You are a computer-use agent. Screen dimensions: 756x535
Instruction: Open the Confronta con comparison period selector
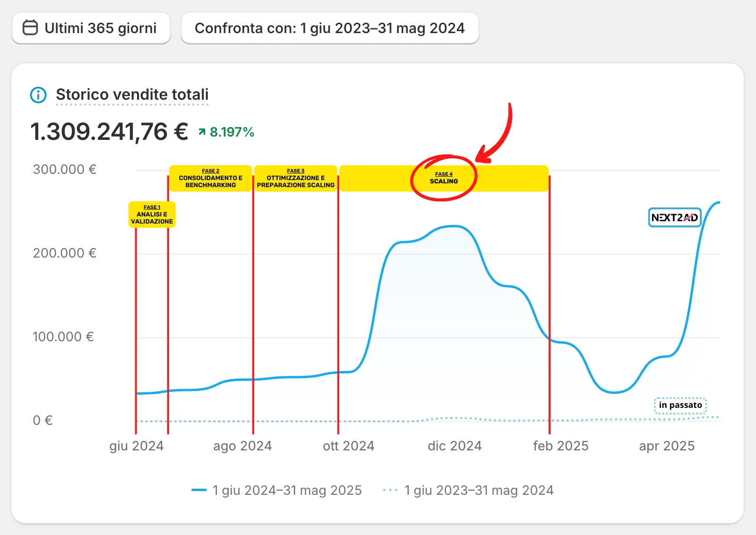pyautogui.click(x=330, y=28)
